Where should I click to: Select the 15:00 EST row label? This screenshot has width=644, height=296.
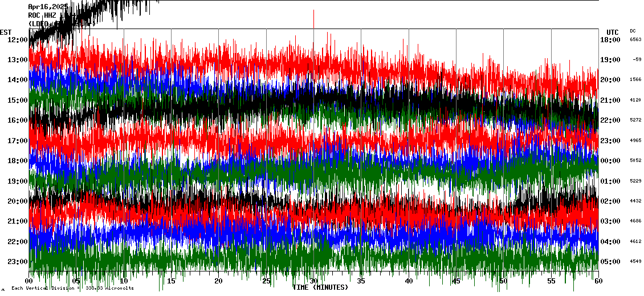17,100
